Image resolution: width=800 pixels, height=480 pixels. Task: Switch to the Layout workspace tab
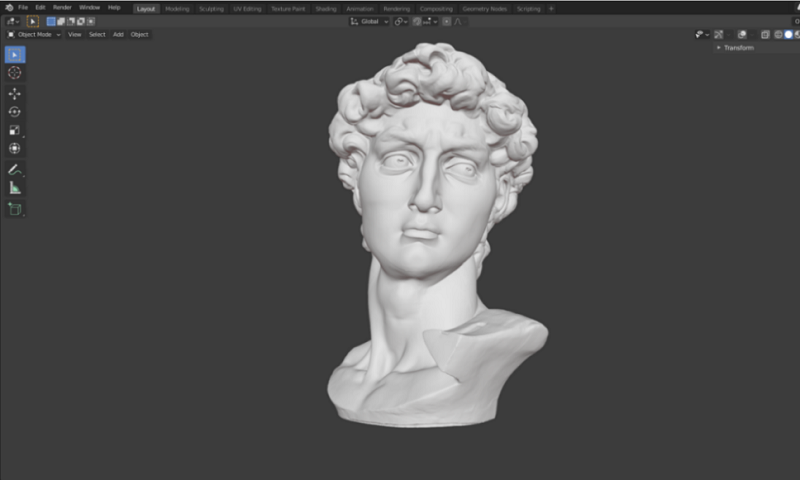(x=146, y=9)
